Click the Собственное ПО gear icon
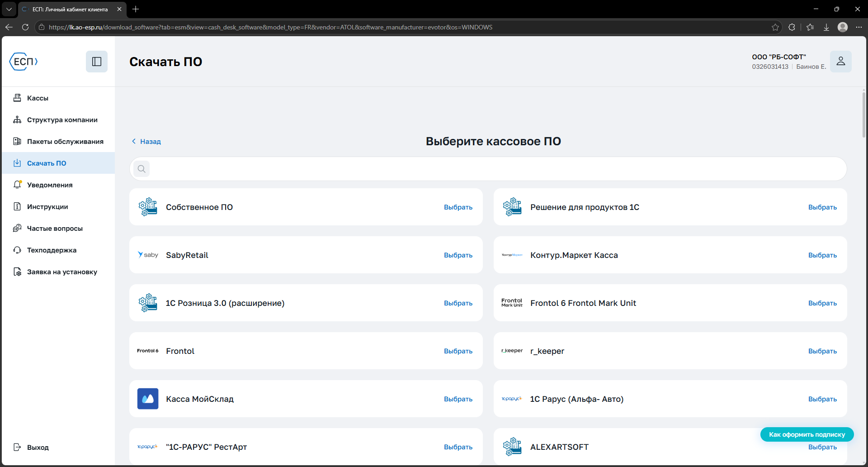 click(x=148, y=207)
